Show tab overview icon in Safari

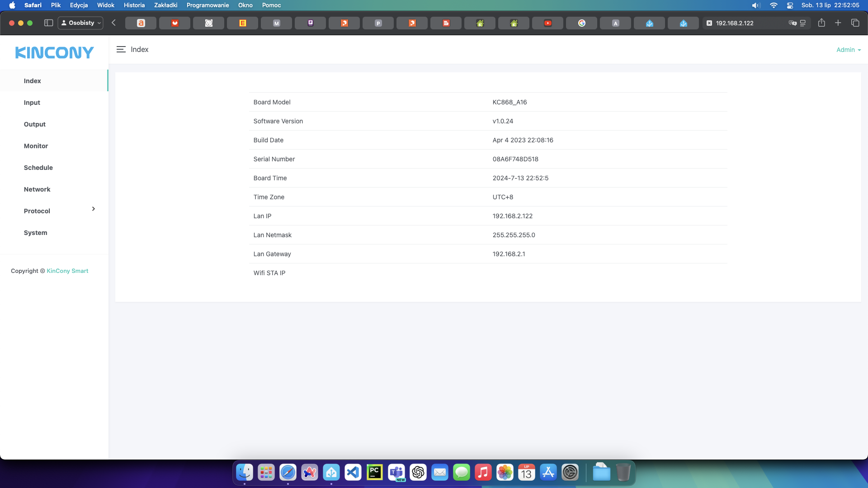click(x=855, y=23)
